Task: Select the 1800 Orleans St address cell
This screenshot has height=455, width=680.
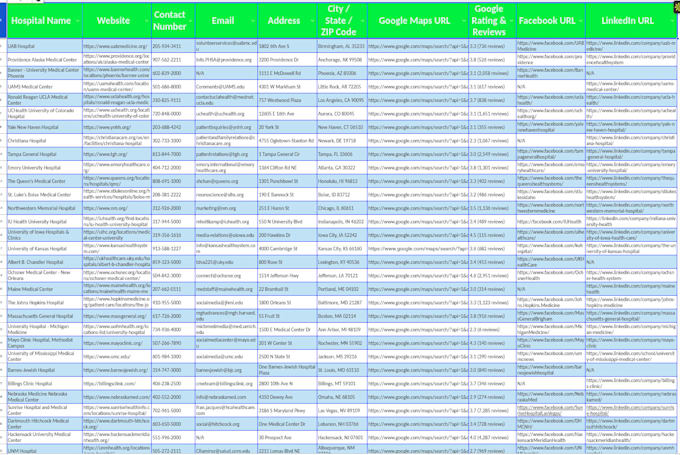Action: 288,302
